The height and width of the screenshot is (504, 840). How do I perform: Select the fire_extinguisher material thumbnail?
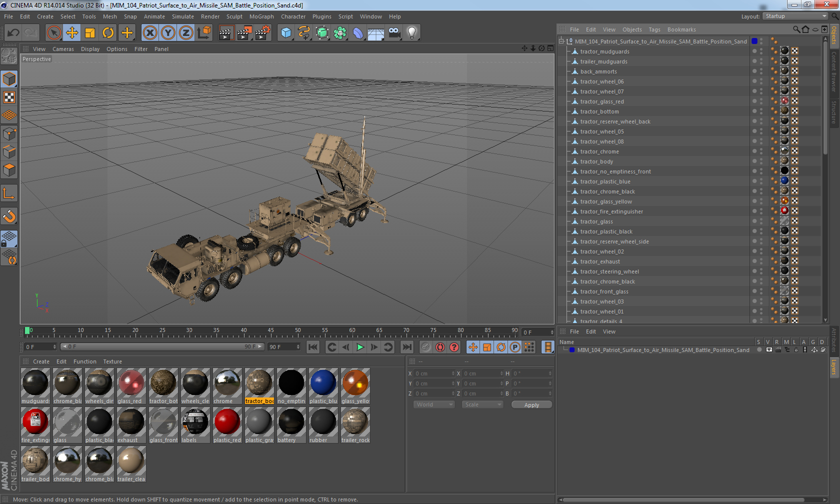click(35, 425)
